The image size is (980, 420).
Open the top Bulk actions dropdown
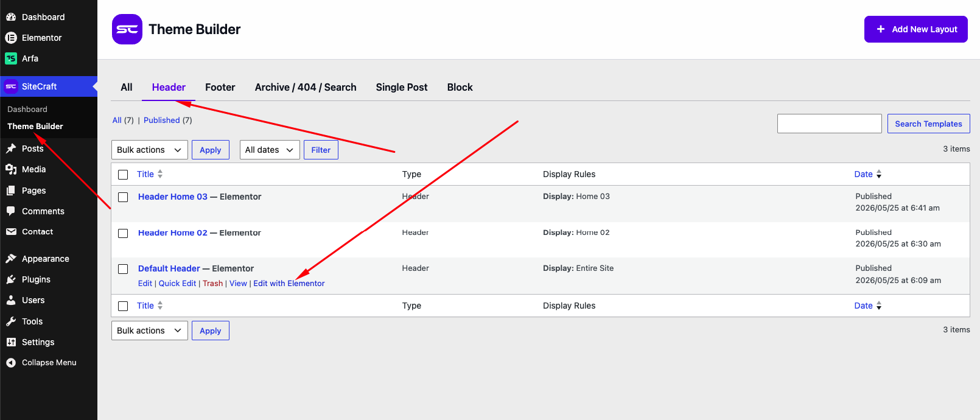click(x=150, y=150)
